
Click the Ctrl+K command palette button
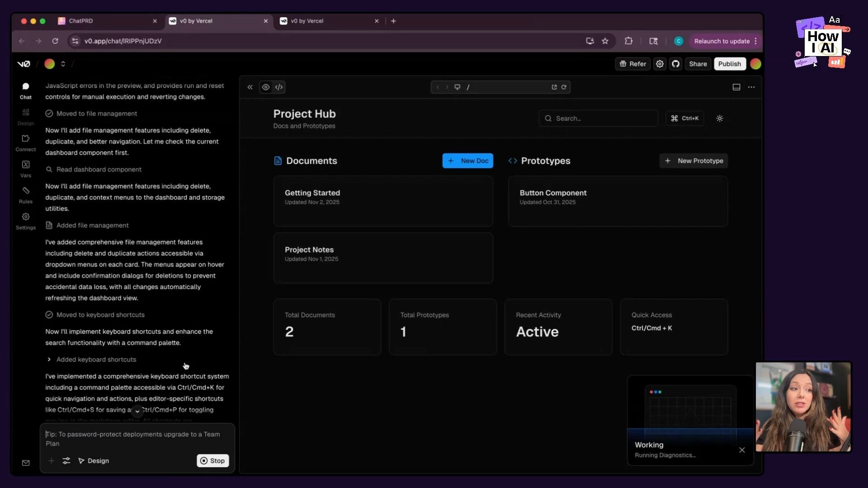[x=684, y=118]
